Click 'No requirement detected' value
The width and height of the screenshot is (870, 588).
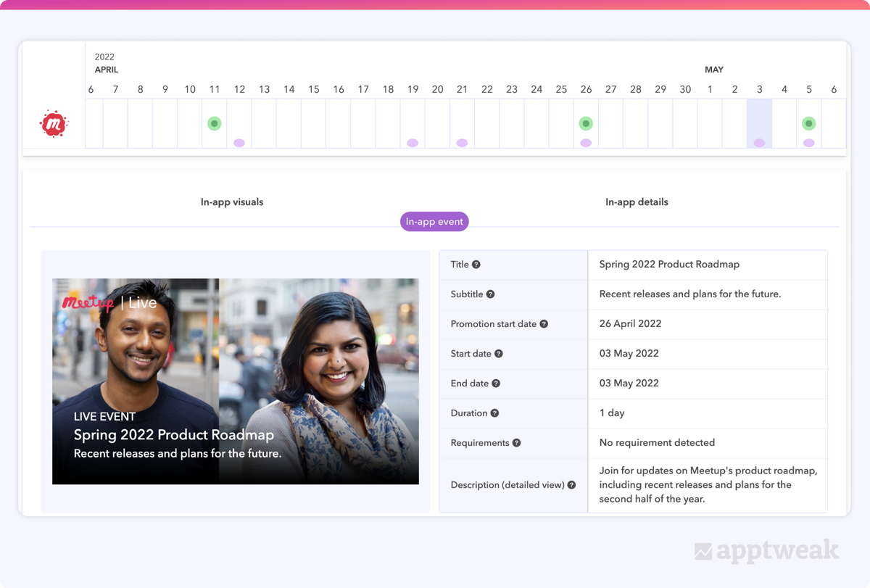tap(657, 443)
